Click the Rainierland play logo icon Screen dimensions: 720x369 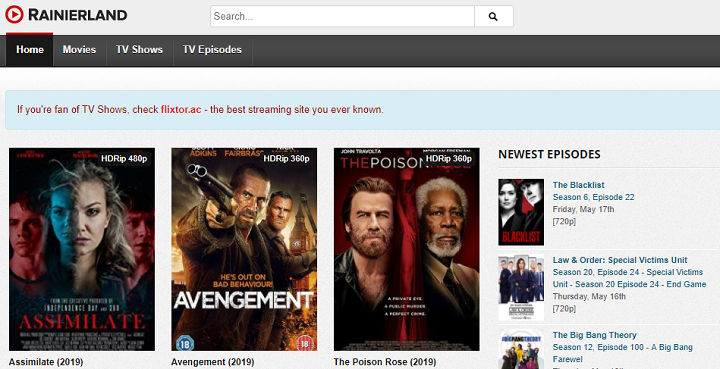point(14,15)
